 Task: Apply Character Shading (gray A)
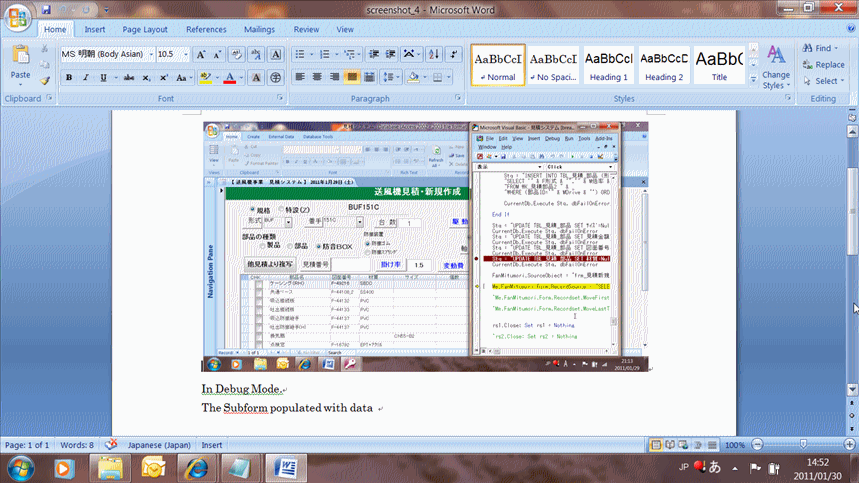tap(256, 78)
